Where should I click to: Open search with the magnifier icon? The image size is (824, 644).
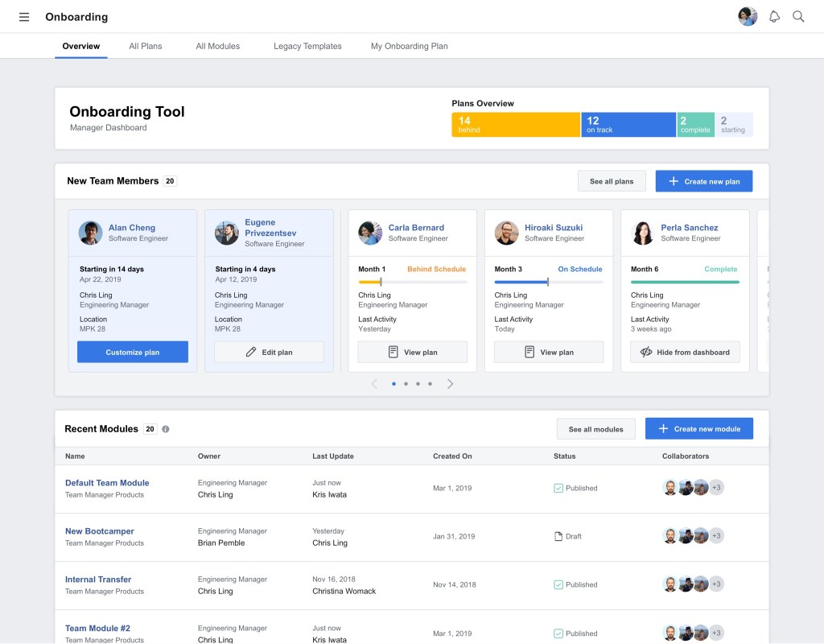[x=798, y=17]
